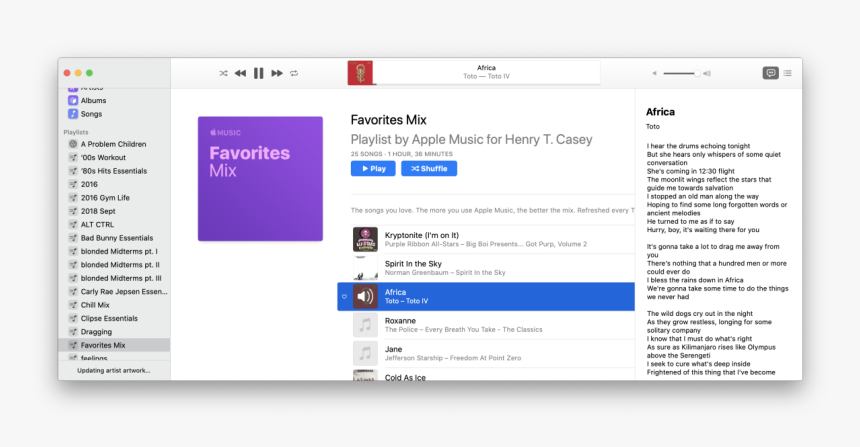Click Updating artist artwork status text

pos(114,371)
